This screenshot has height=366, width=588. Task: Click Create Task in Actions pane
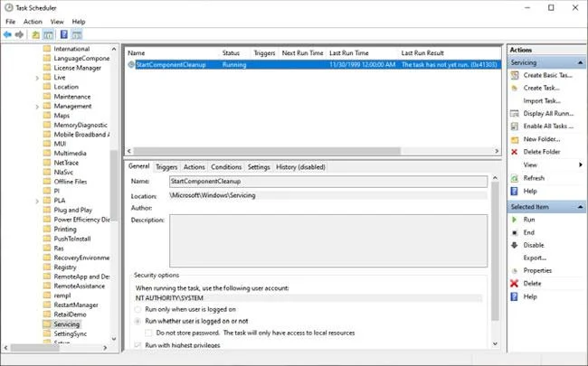(541, 88)
